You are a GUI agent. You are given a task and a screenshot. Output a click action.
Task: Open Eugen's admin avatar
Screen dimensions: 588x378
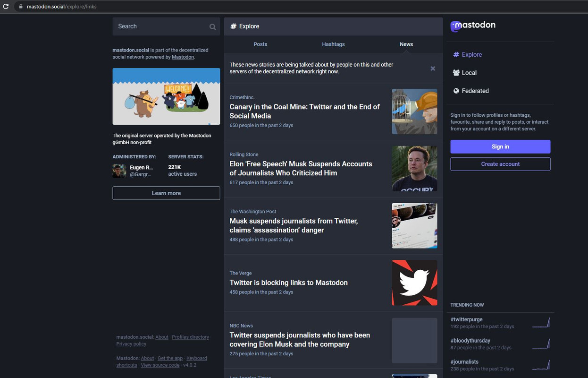point(119,171)
